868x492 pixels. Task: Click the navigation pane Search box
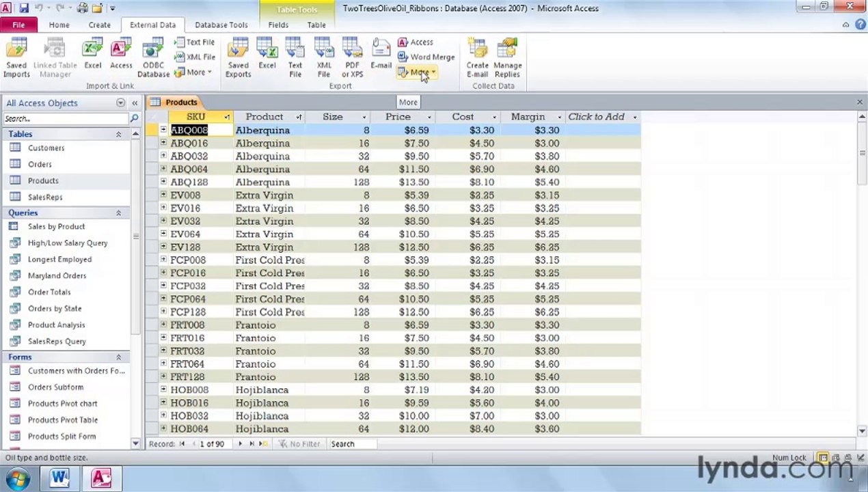pos(66,118)
